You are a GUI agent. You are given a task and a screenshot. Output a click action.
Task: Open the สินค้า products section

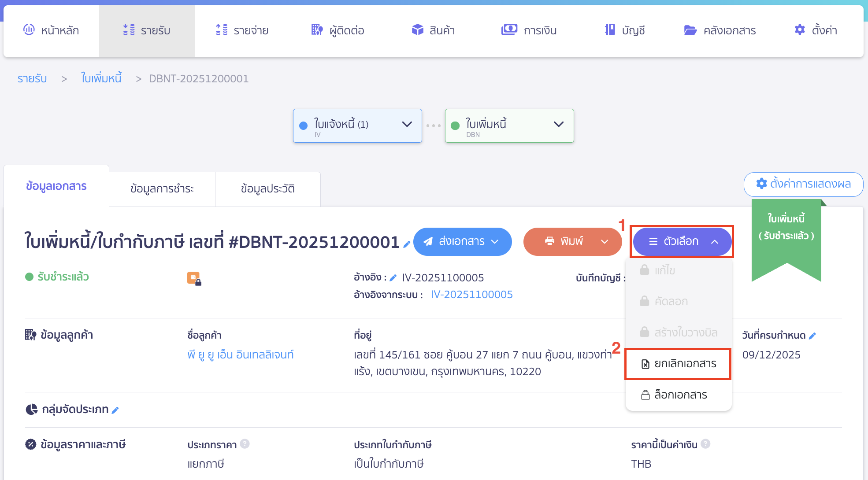433,30
